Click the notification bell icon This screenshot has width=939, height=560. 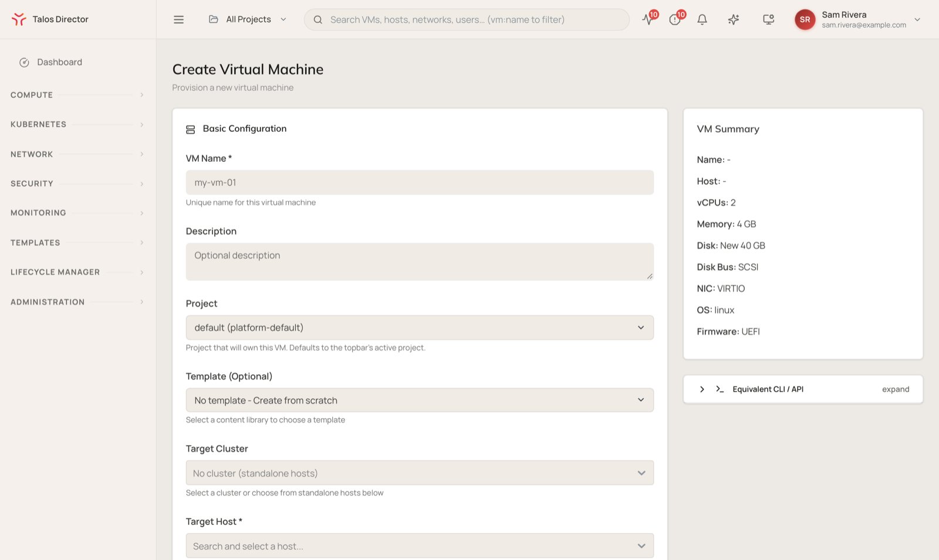(x=702, y=19)
